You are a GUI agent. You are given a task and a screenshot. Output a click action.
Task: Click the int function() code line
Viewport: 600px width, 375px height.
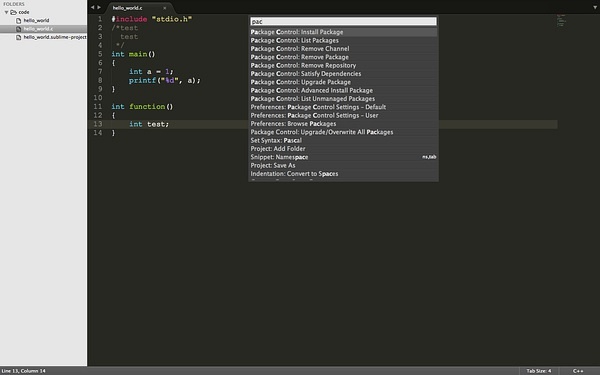(142, 106)
